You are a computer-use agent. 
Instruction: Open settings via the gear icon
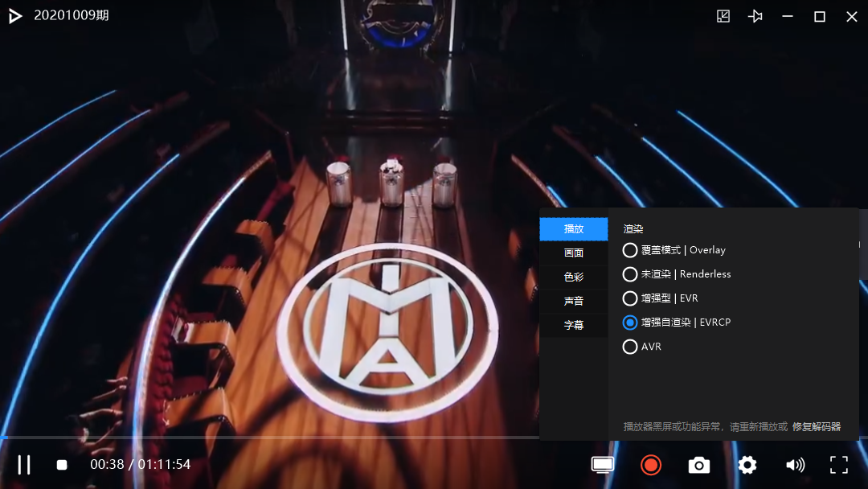click(747, 465)
